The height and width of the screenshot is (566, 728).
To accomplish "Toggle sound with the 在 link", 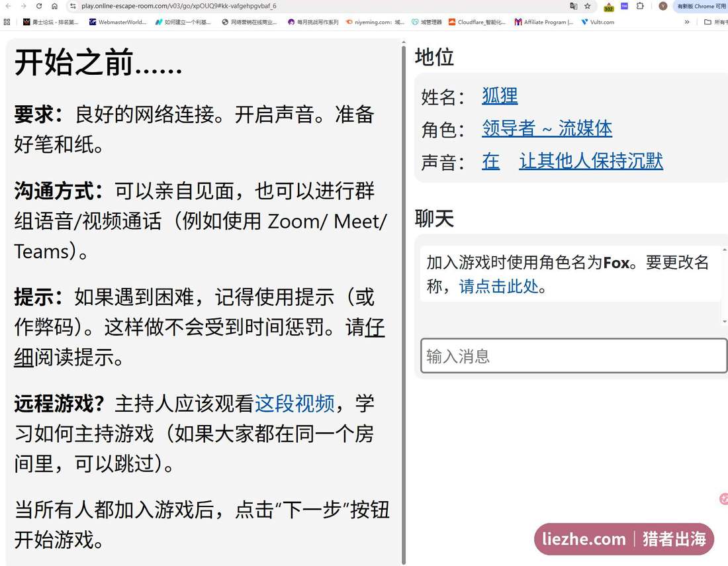I will [491, 161].
